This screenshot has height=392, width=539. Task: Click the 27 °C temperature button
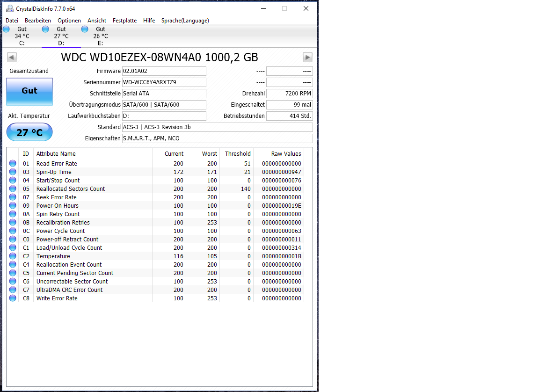click(29, 132)
